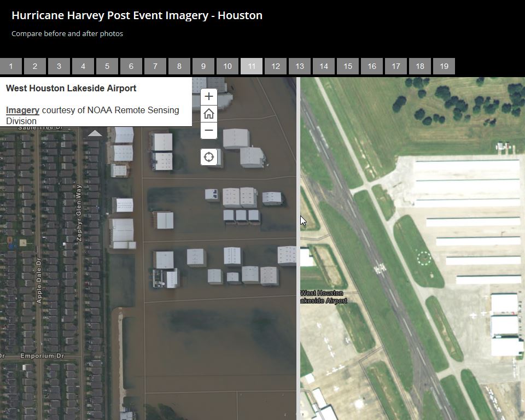Reset map to default home extent
This screenshot has height=420, width=525.
pyautogui.click(x=208, y=114)
